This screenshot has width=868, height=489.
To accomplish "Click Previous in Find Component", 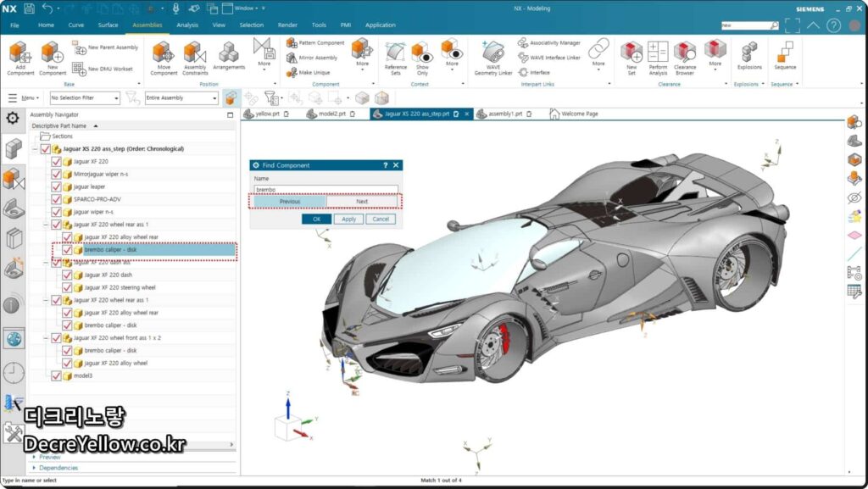I will (290, 202).
